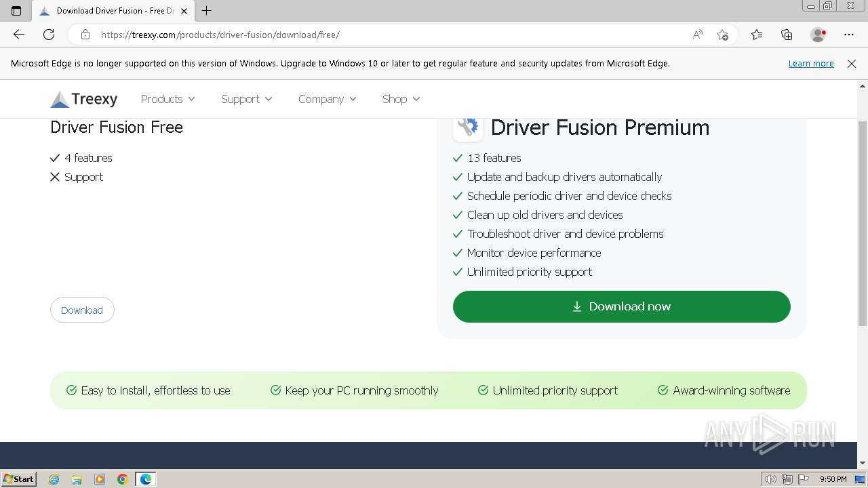
Task: Click the volume speaker tray icon
Action: pyautogui.click(x=770, y=479)
